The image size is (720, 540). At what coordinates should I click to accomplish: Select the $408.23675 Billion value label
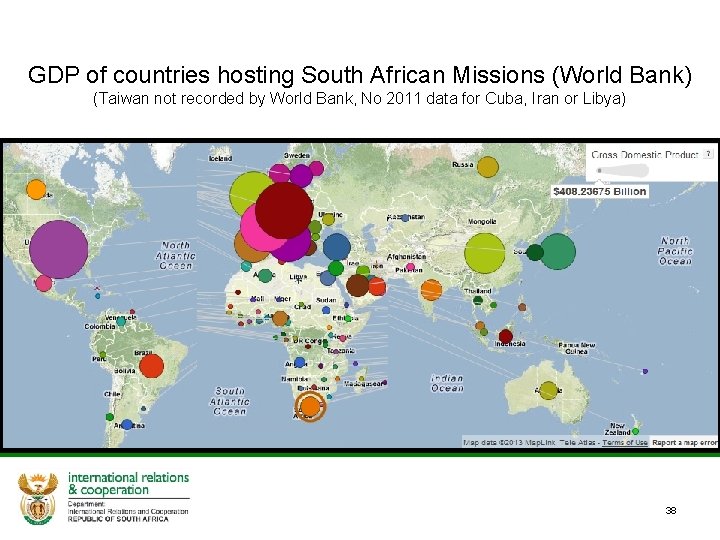click(x=600, y=191)
